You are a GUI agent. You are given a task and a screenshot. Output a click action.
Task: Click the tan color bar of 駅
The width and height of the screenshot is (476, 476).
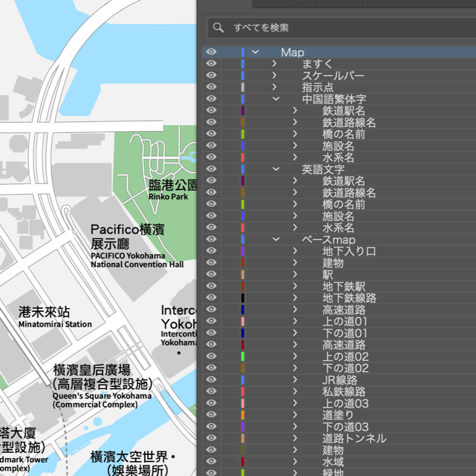[243, 274]
